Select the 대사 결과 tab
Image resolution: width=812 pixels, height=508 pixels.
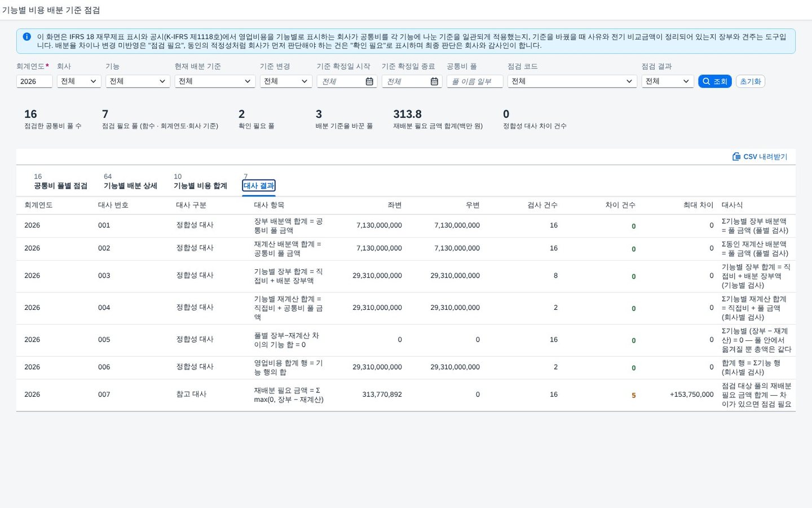(259, 186)
